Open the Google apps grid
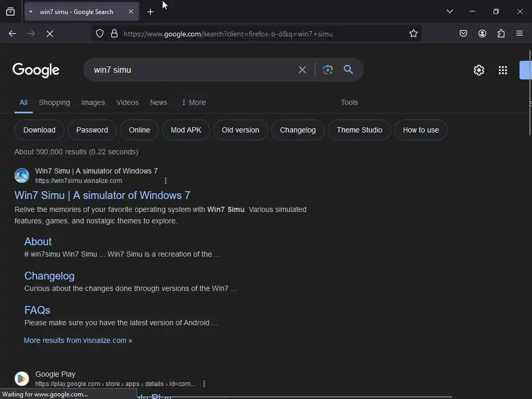 tap(503, 70)
